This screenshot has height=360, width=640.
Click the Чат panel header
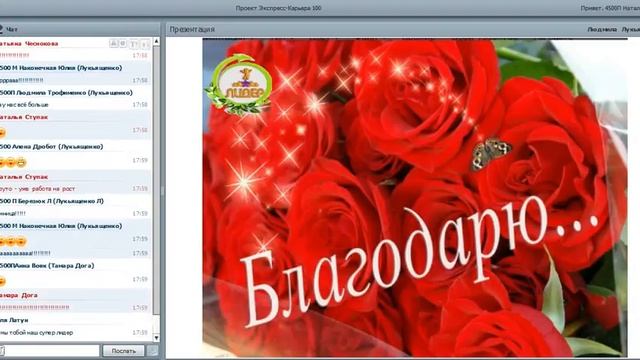80,29
